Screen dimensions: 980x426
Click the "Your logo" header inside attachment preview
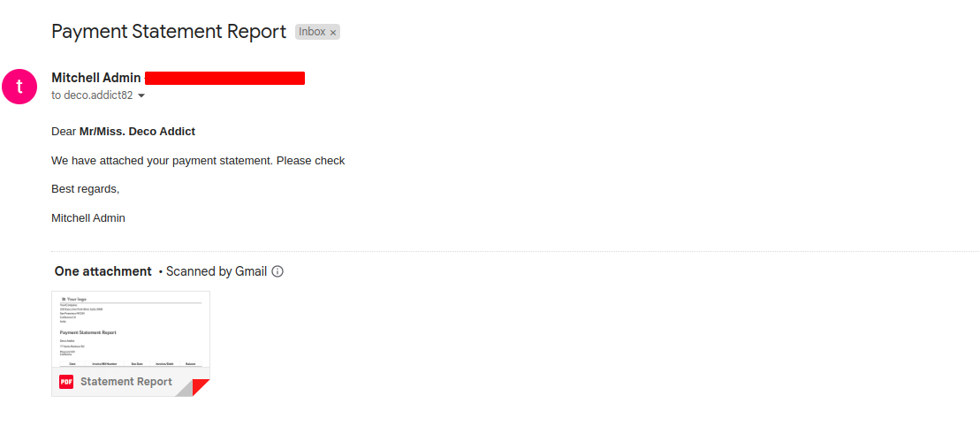click(74, 299)
